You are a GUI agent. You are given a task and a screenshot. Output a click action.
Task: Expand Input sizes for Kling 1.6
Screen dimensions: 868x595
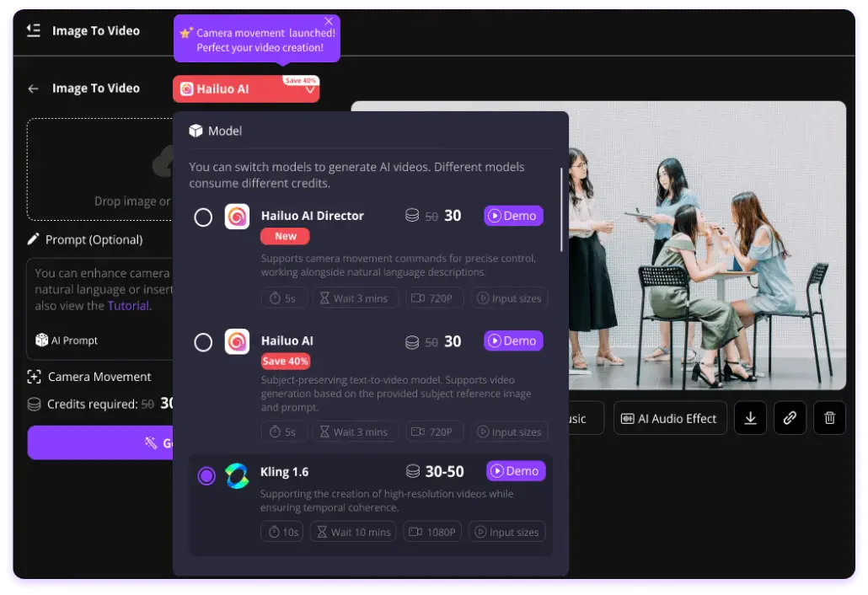point(506,532)
